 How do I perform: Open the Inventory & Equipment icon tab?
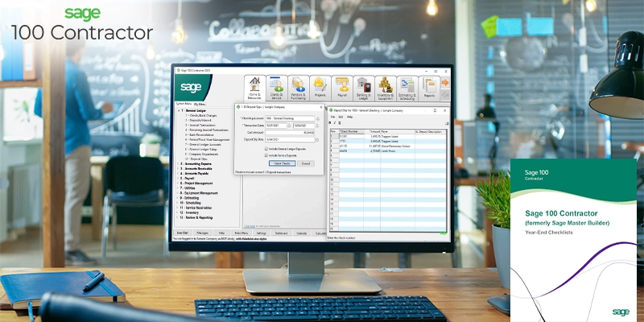386,85
